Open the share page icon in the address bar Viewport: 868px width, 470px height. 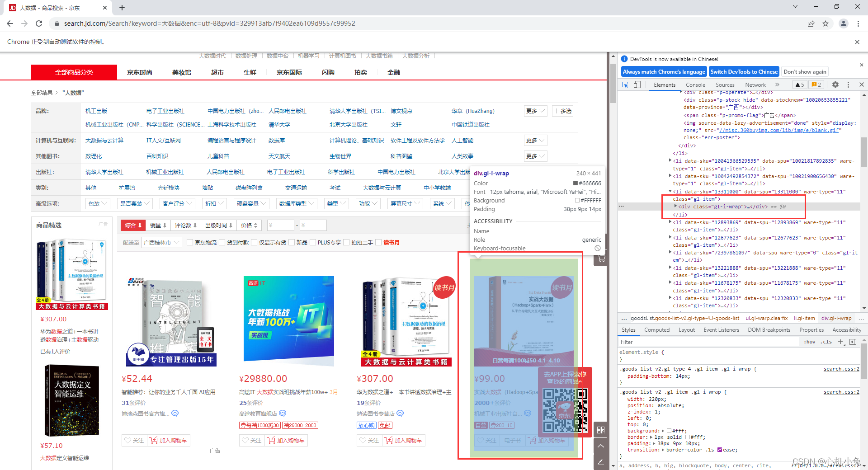pos(811,23)
